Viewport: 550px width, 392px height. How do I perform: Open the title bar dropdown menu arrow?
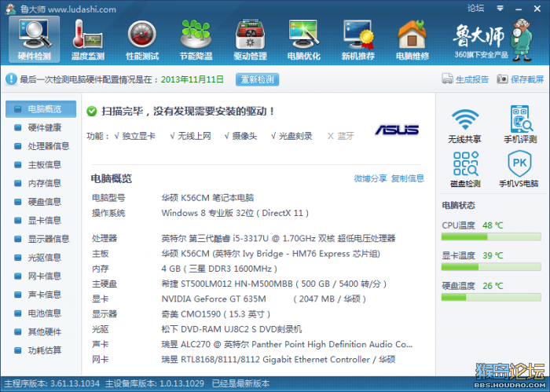click(x=500, y=8)
